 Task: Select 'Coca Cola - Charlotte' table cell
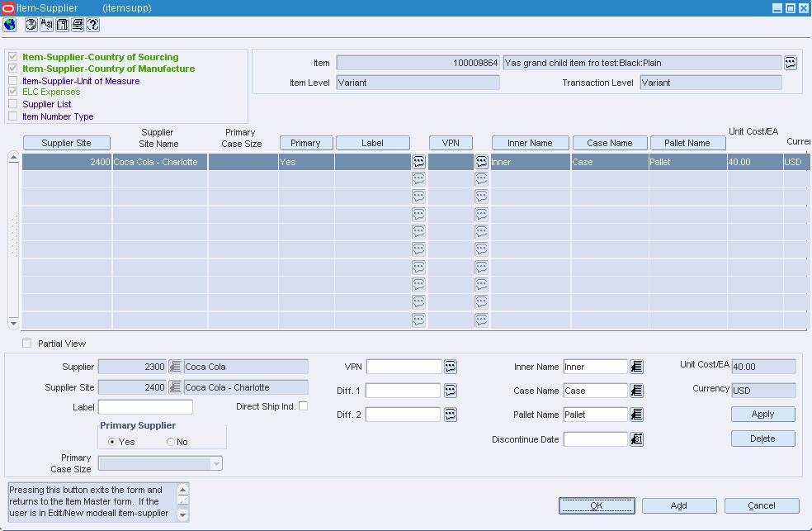pyautogui.click(x=159, y=162)
